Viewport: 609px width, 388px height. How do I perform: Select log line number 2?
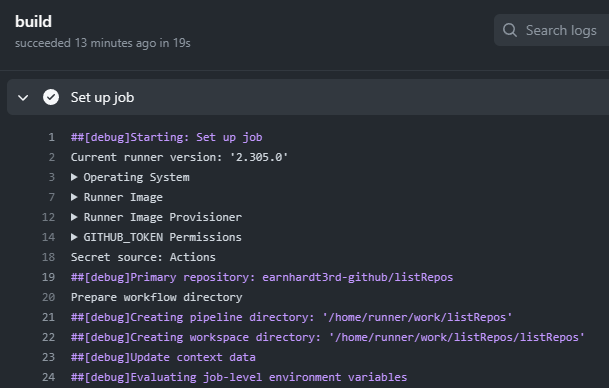pos(51,157)
